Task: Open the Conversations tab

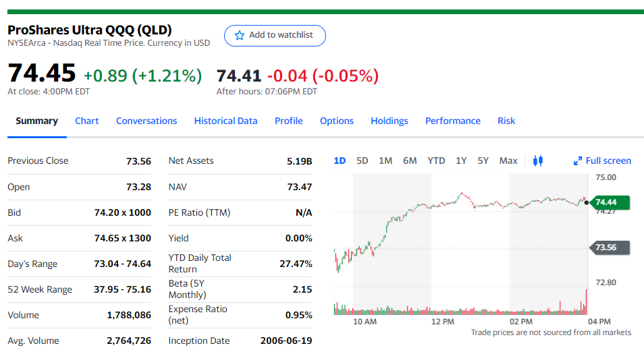Action: pyautogui.click(x=146, y=121)
